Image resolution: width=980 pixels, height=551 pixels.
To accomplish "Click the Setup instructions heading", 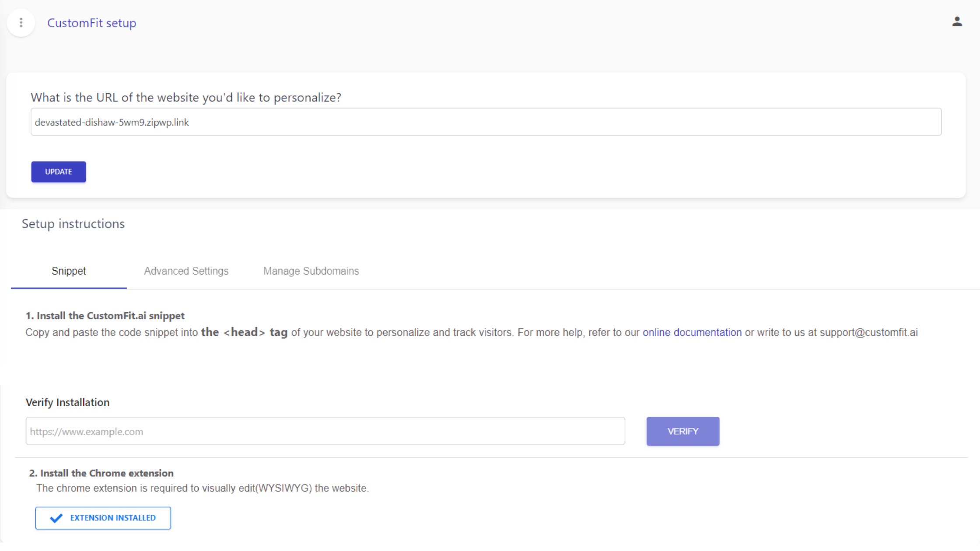I will 73,224.
